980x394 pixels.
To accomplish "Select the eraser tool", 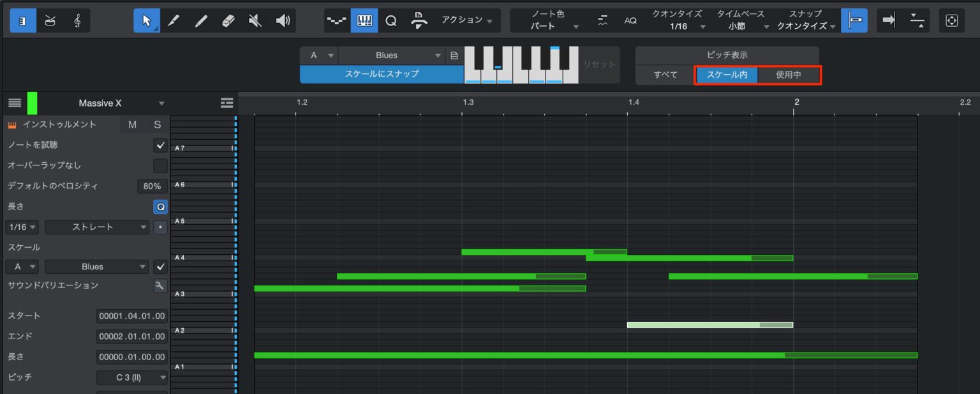I will coord(227,20).
